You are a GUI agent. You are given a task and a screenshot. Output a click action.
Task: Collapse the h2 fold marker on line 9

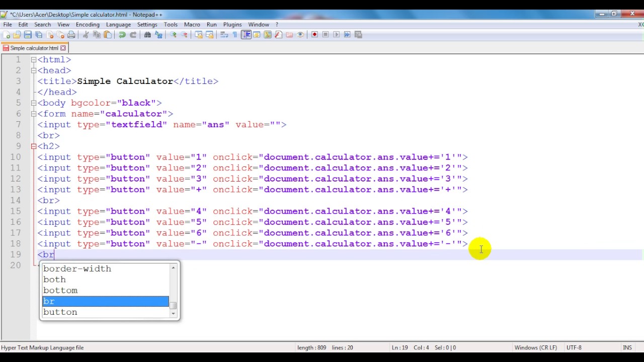(x=34, y=146)
